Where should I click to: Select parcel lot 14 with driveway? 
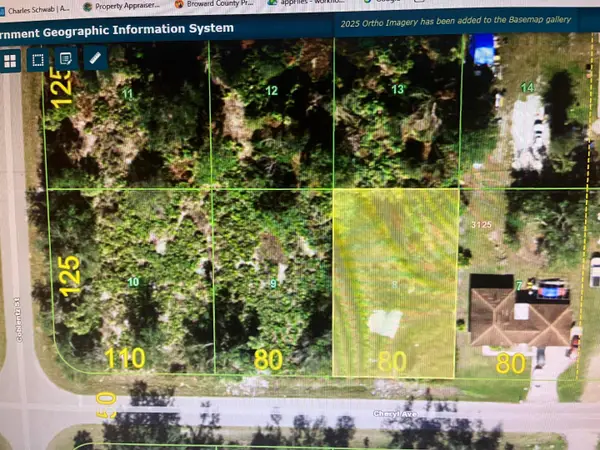coord(527,88)
